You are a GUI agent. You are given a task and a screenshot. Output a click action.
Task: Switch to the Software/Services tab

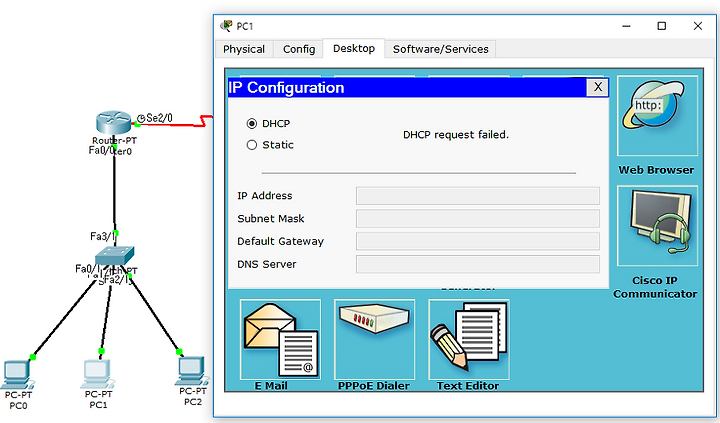440,49
